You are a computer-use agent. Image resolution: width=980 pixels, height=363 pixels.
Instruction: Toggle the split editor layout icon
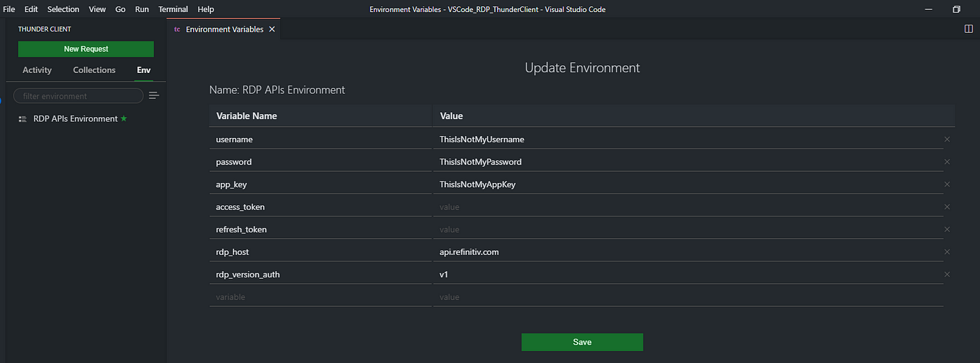tap(969, 29)
